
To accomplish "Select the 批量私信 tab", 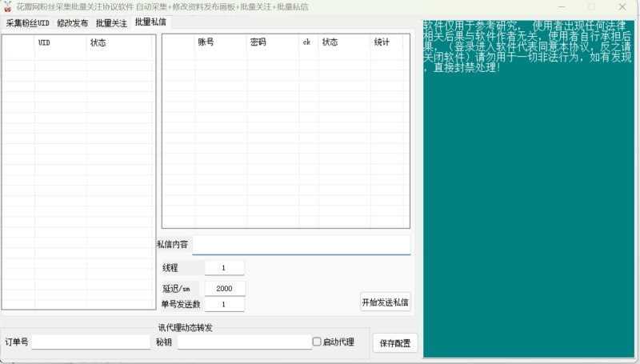I will click(150, 22).
